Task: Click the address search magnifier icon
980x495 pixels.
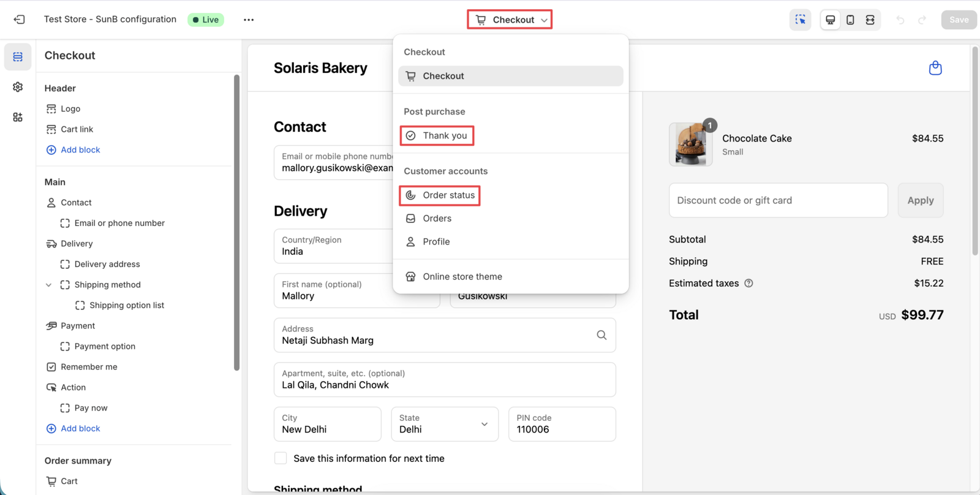Action: (601, 335)
